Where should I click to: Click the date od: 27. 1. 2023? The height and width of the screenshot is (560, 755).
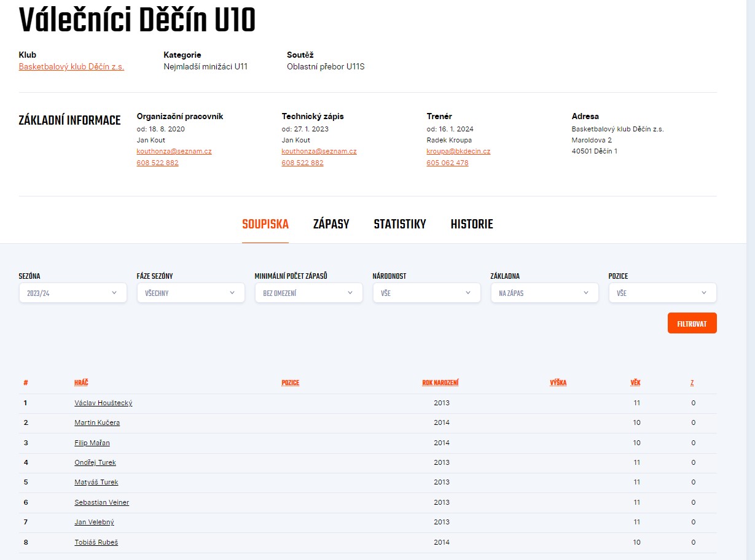click(305, 129)
